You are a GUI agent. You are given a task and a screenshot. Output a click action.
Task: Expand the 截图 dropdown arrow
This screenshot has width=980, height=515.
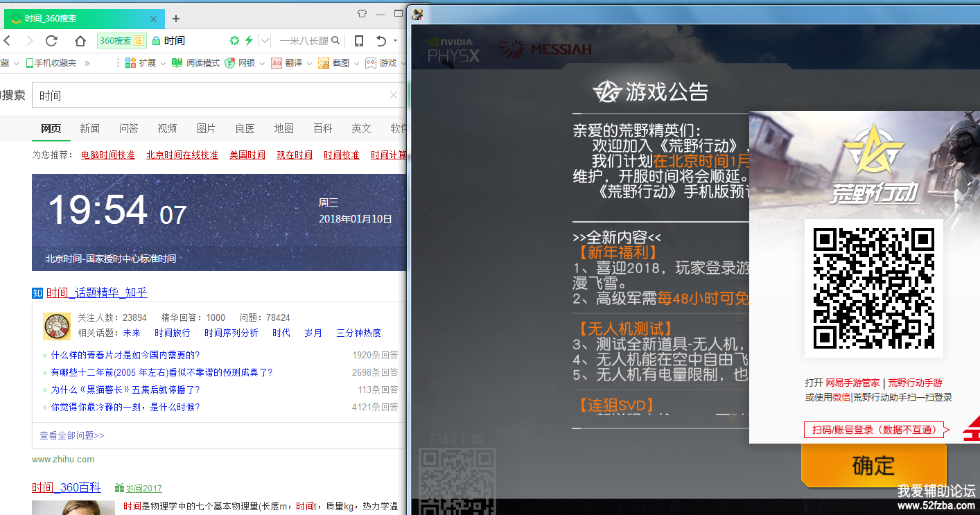pyautogui.click(x=356, y=63)
